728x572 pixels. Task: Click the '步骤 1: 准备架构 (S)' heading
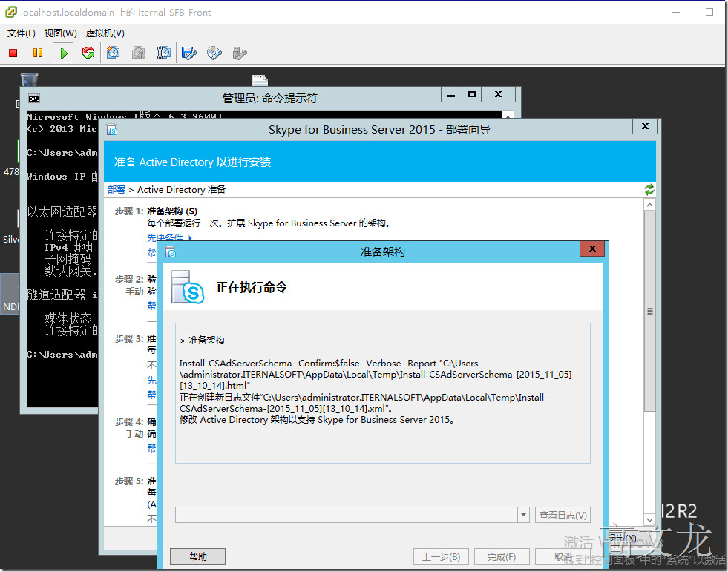pos(156,211)
